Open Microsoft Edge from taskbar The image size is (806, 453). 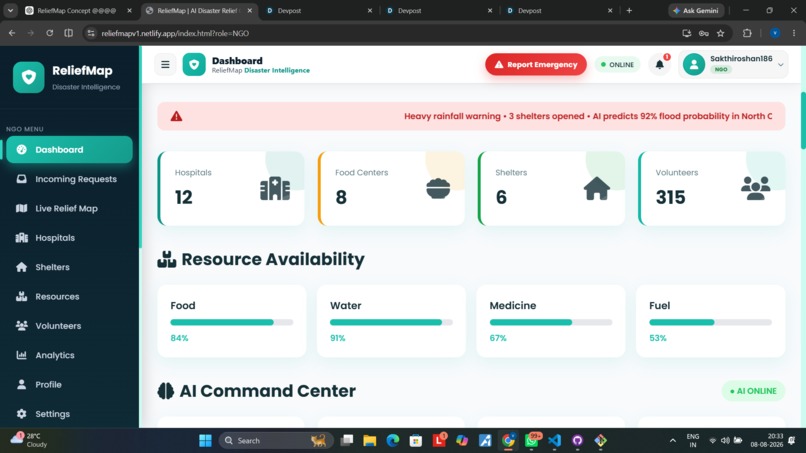(393, 441)
